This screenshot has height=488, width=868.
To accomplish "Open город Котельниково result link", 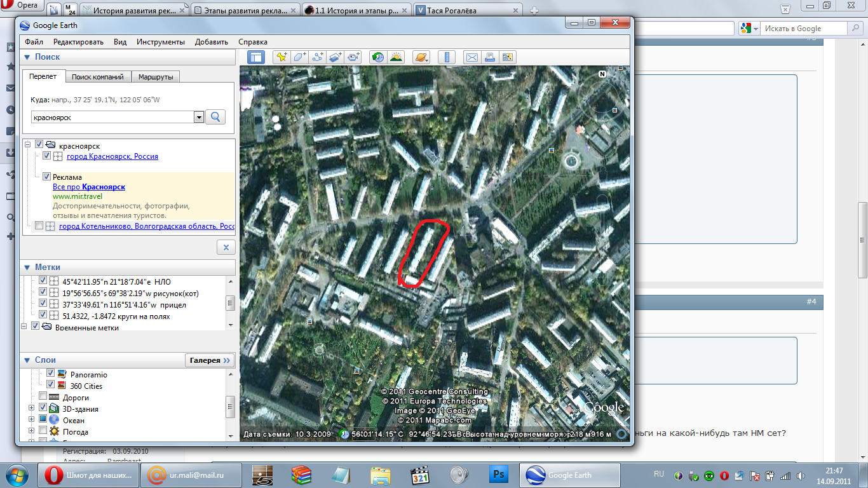I will click(147, 226).
